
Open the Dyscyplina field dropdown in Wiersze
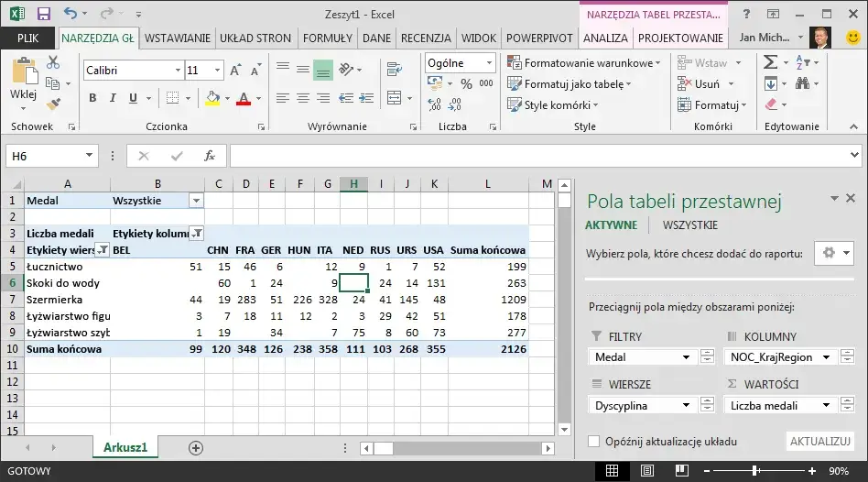pos(686,405)
